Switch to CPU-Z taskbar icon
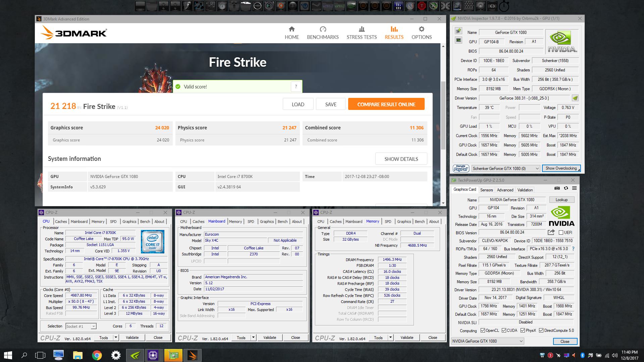The width and height of the screenshot is (644, 362). [153, 355]
